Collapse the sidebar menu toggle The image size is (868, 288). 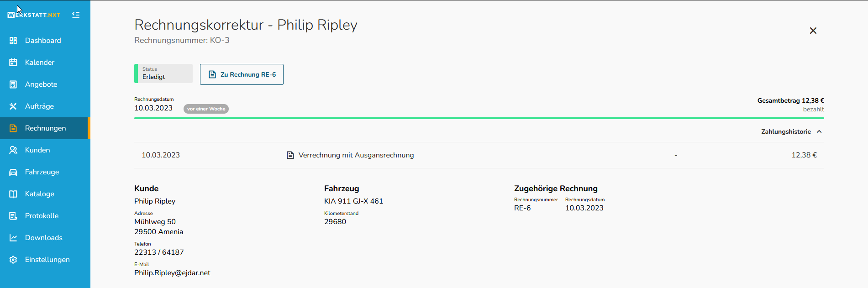point(76,15)
